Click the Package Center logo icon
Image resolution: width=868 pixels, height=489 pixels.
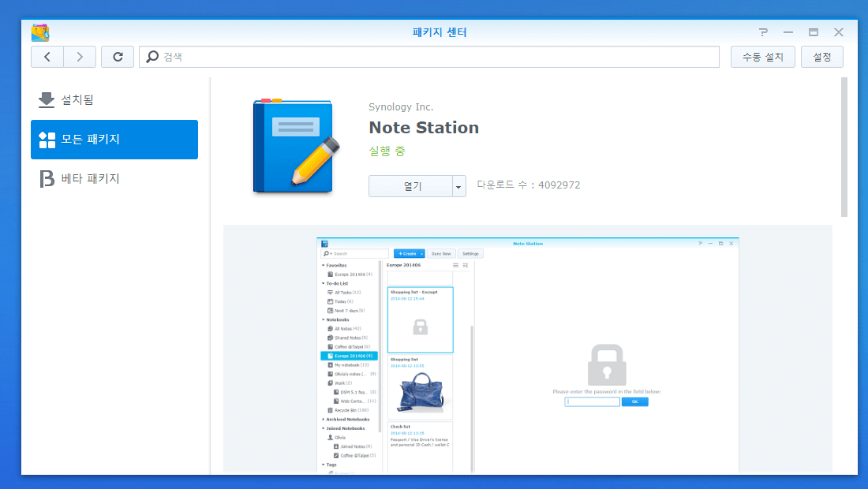(40, 32)
